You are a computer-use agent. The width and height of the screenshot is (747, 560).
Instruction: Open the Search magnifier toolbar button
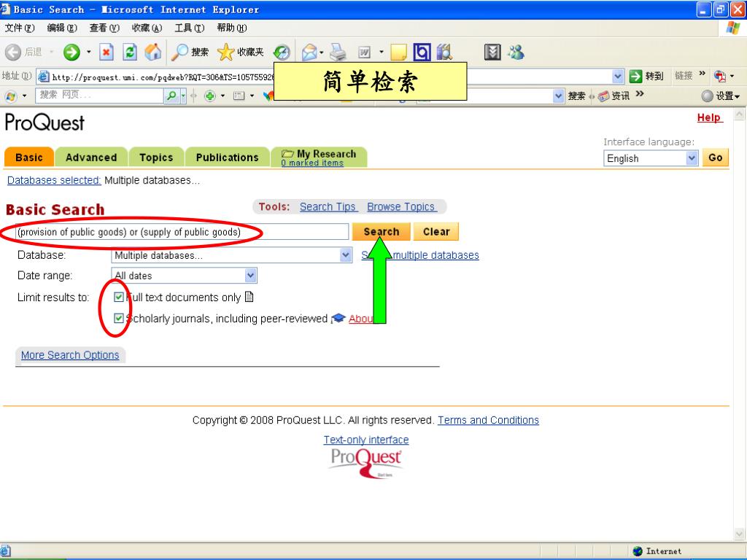click(x=190, y=52)
